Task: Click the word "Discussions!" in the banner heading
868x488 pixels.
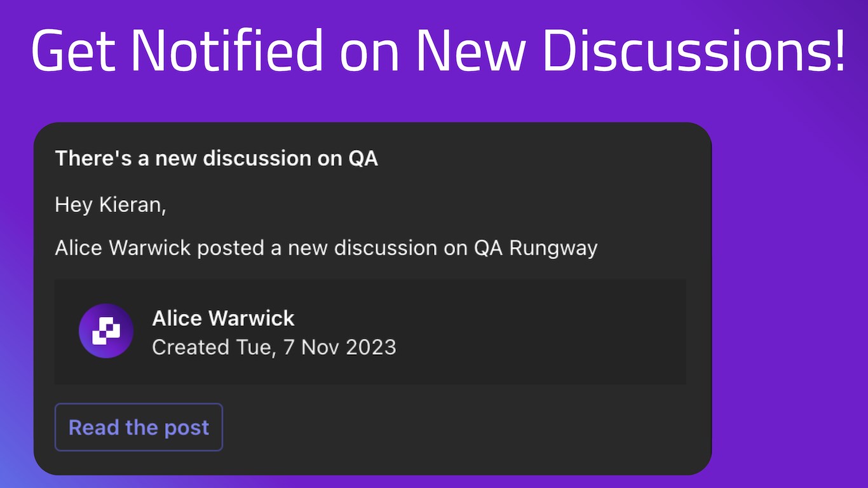Action: point(693,50)
